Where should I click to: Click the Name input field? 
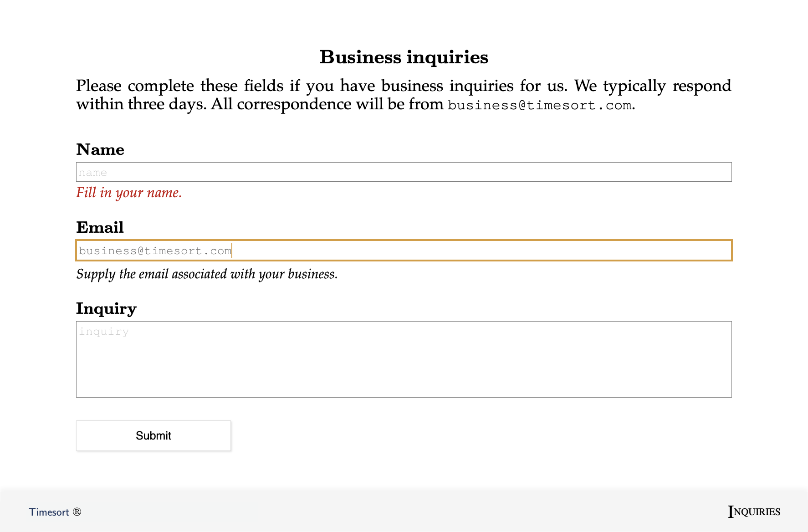pos(404,172)
